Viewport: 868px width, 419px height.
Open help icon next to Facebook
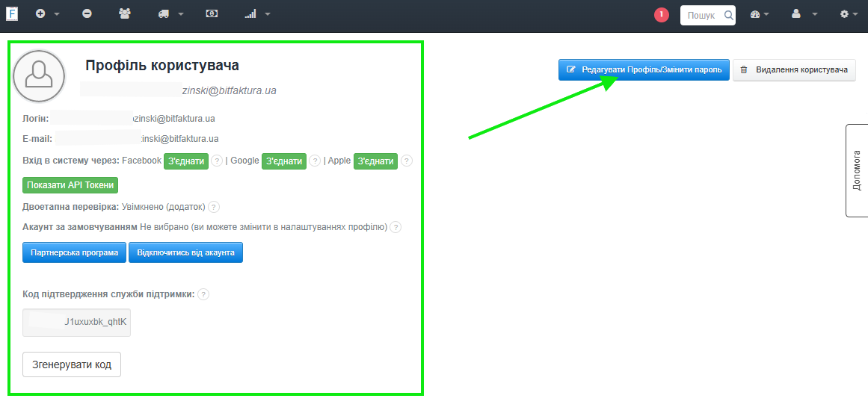click(217, 161)
